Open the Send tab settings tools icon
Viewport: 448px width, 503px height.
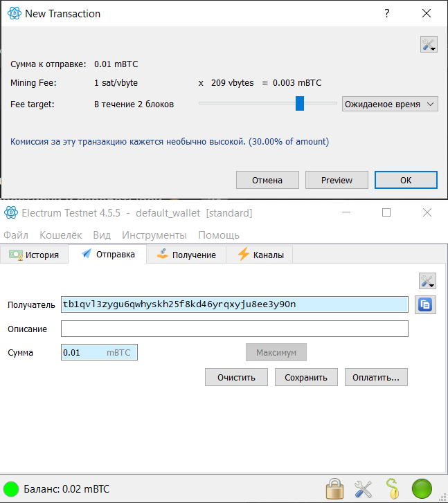pos(427,281)
